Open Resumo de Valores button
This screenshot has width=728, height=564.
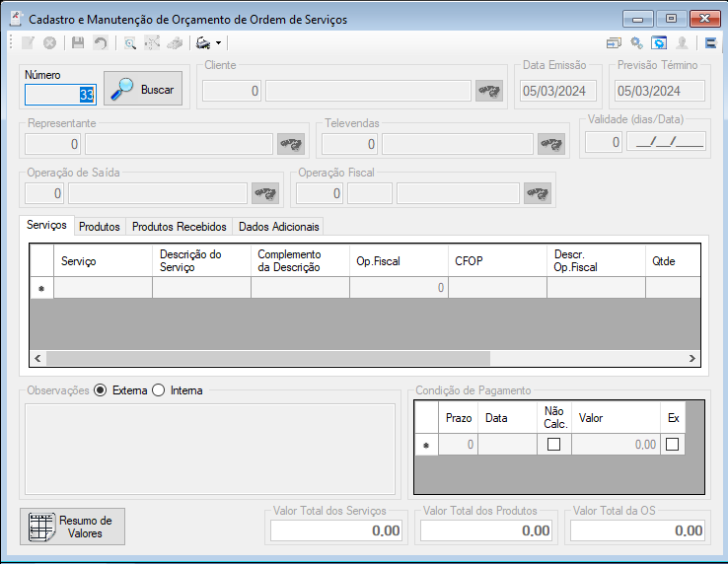[72, 527]
